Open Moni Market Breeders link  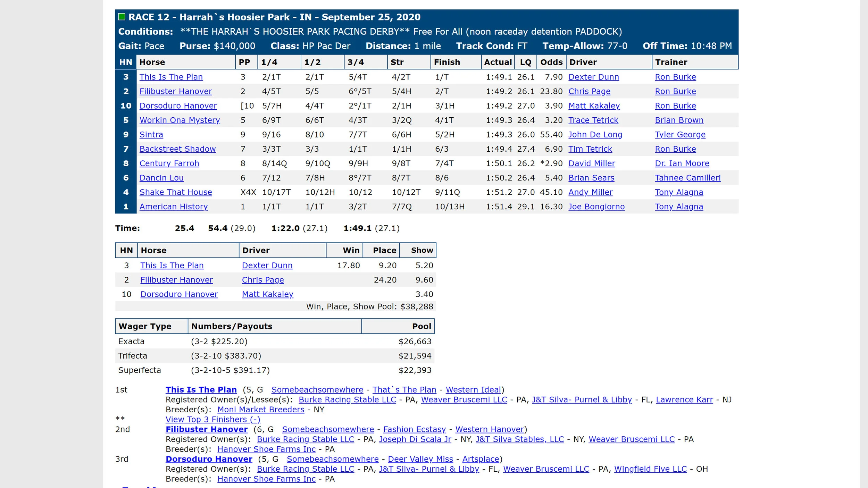click(x=261, y=409)
